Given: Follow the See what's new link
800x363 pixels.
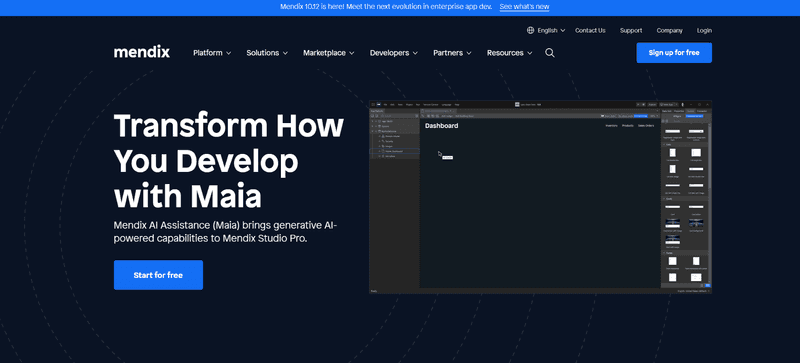Looking at the screenshot, I should click(524, 7).
